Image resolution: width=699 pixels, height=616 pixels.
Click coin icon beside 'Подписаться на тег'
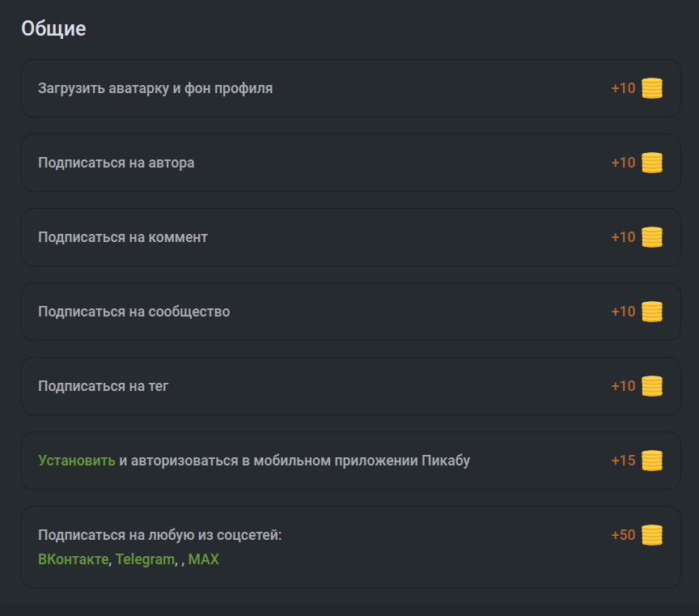[x=652, y=386]
